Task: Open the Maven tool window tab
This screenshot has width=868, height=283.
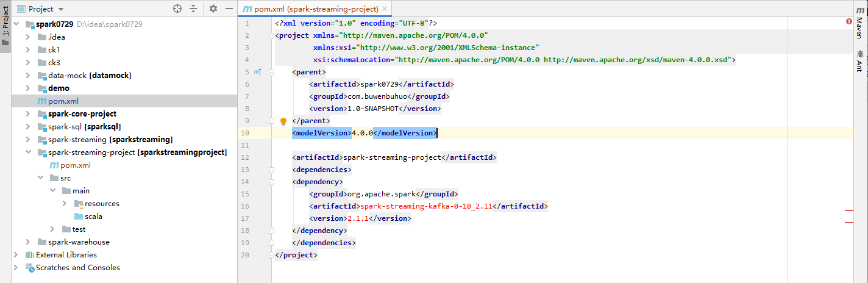Action: [x=859, y=23]
